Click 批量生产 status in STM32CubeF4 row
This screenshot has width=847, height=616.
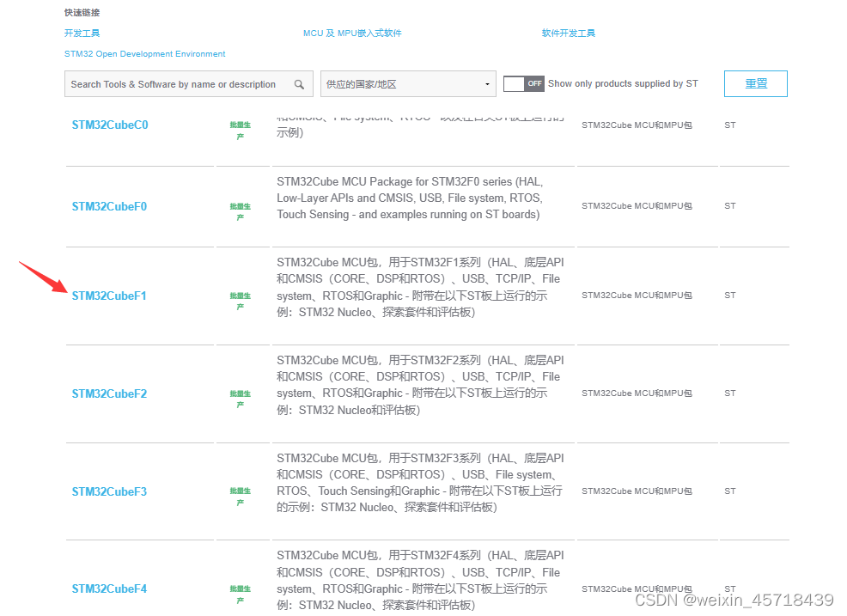point(241,594)
